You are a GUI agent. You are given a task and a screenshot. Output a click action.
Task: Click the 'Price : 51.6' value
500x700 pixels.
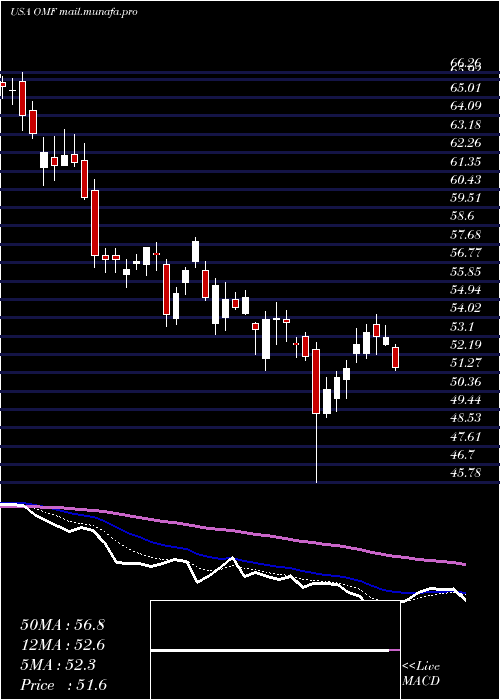[63, 685]
